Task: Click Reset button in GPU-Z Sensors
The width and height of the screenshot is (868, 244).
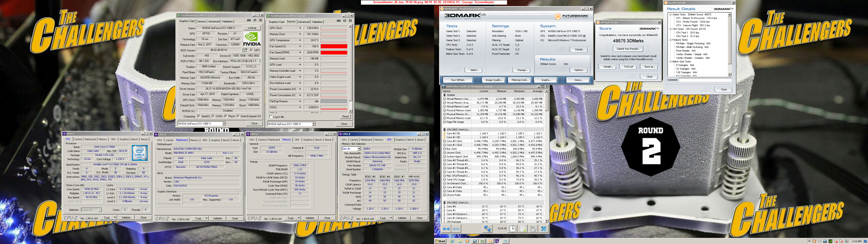Action: click(345, 117)
